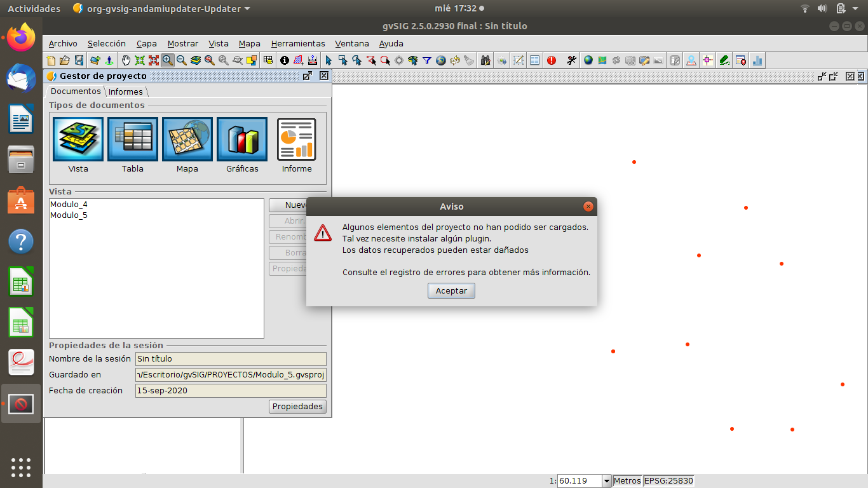The width and height of the screenshot is (868, 488).
Task: Click the blue funnel filter icon
Action: pos(426,60)
